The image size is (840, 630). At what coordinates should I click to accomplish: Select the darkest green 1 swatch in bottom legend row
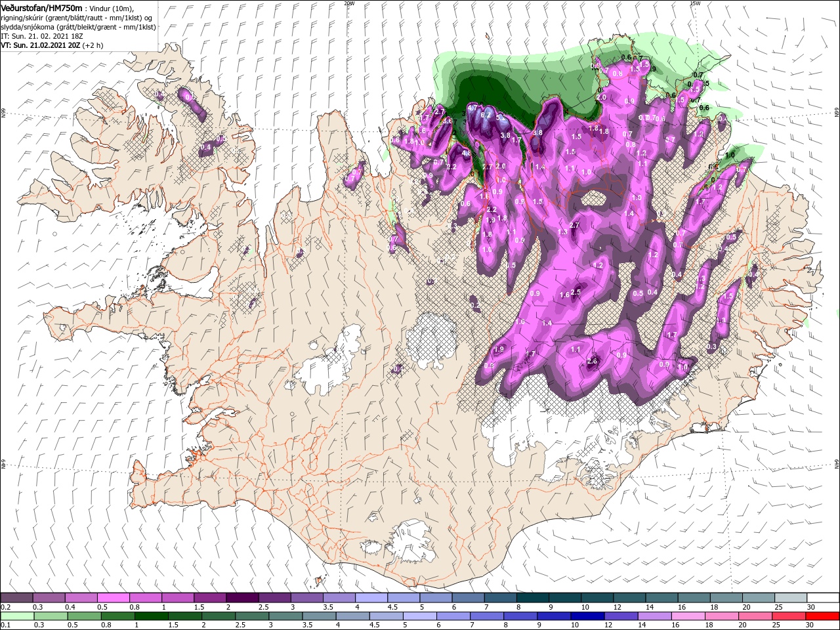click(x=151, y=616)
